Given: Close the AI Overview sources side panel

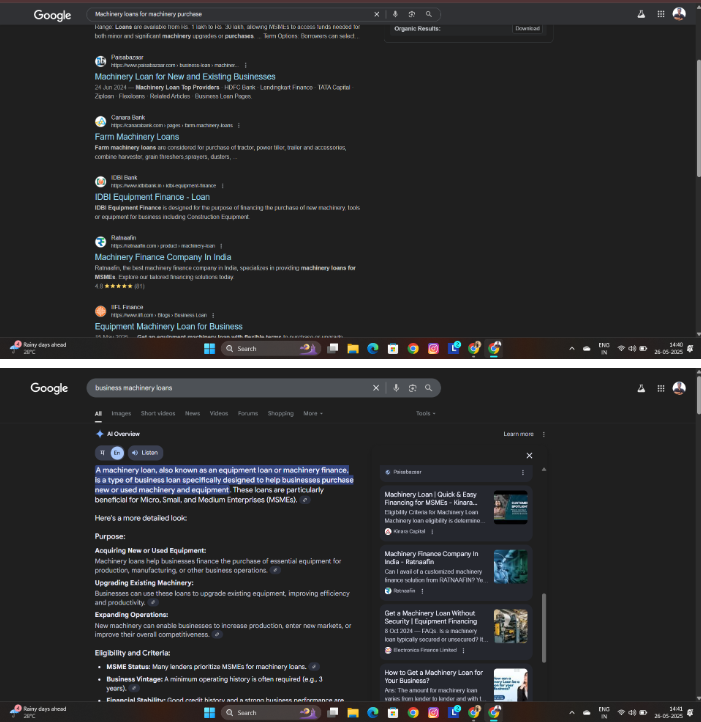Looking at the screenshot, I should click(529, 455).
